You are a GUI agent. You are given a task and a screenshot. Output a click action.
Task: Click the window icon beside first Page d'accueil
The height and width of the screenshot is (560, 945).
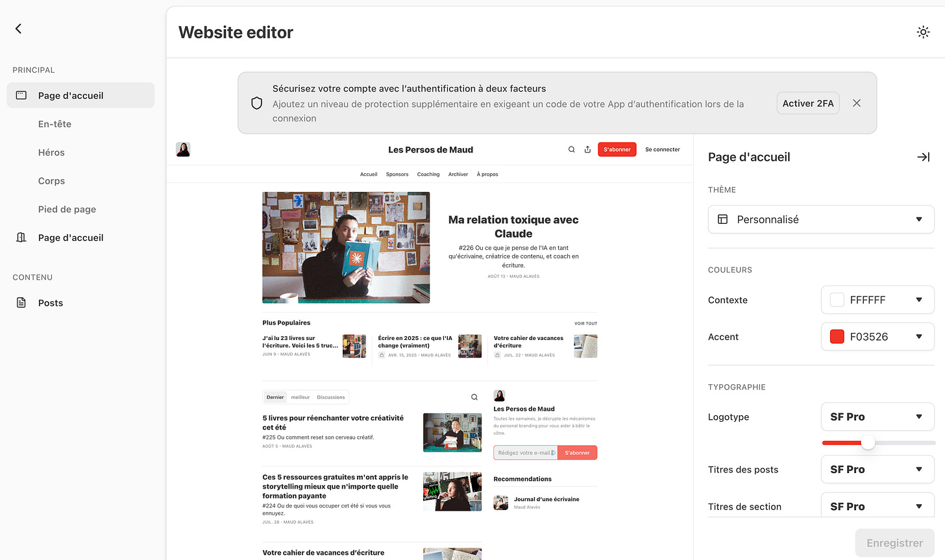21,95
